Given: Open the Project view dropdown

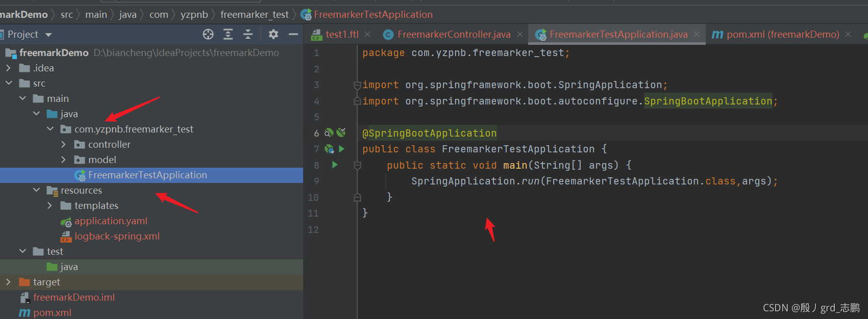Looking at the screenshot, I should tap(48, 35).
